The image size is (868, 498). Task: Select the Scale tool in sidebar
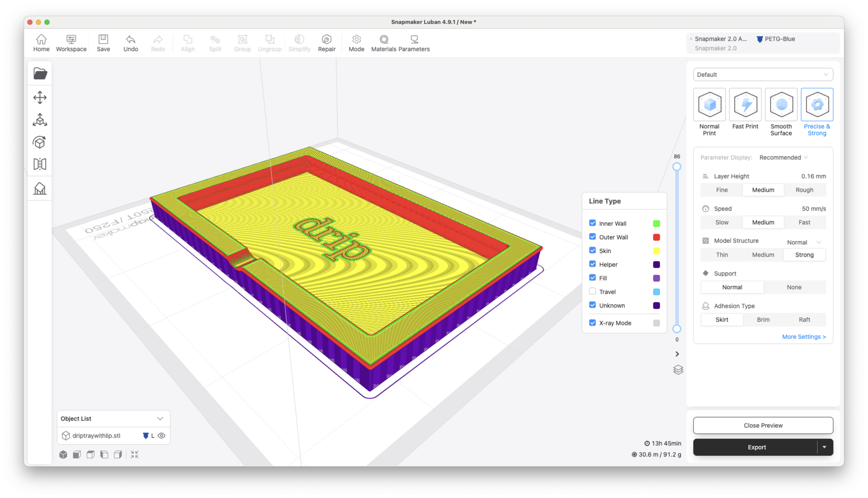pos(40,120)
